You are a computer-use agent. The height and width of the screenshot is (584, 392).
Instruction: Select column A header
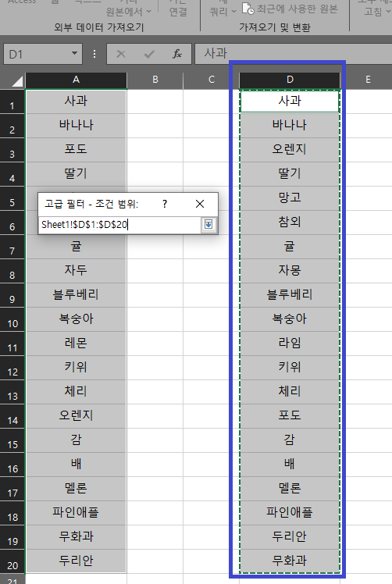click(x=76, y=80)
